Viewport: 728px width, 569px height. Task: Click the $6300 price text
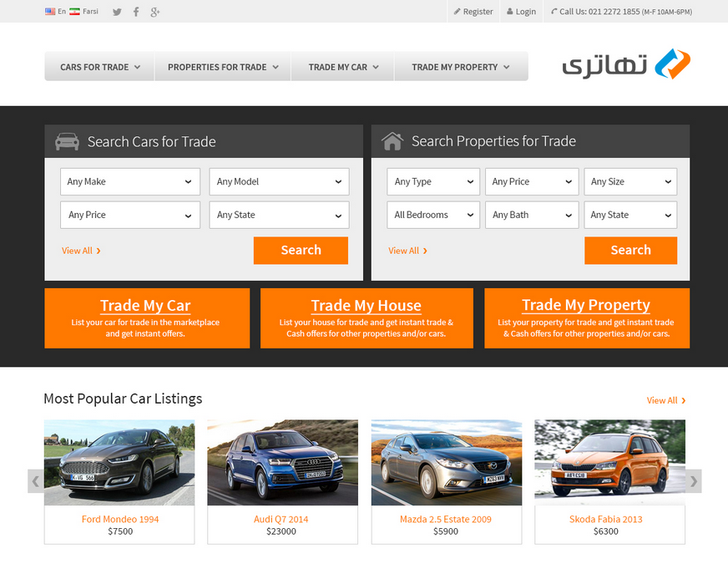pyautogui.click(x=606, y=531)
